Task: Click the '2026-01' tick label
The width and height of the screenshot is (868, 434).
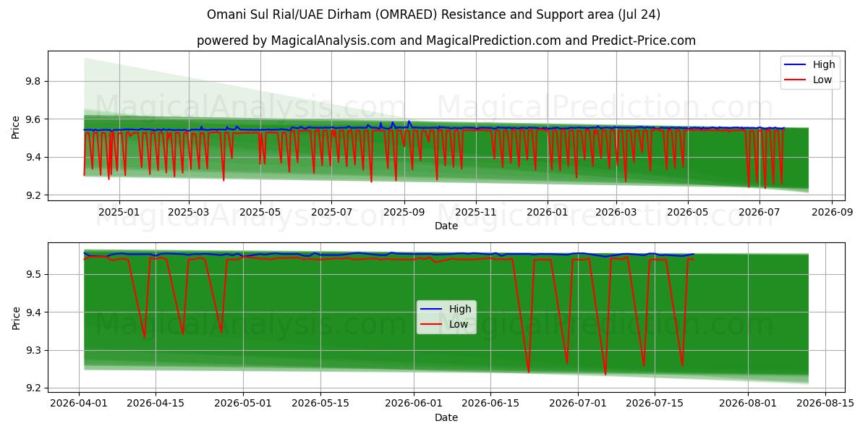Action: (547, 212)
